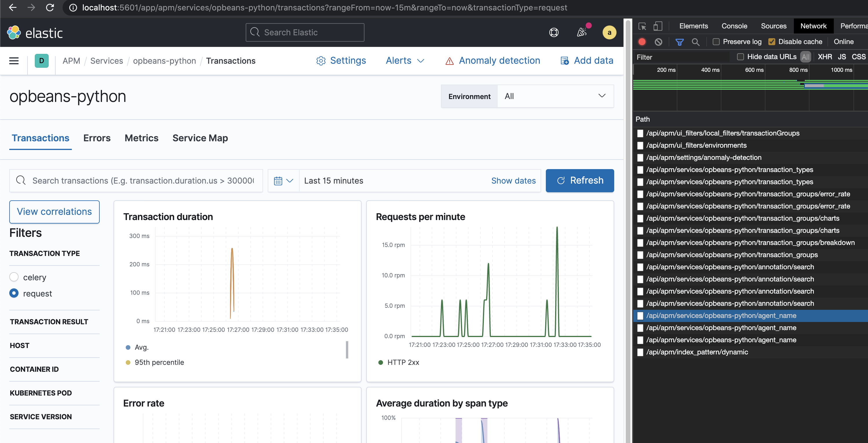Open the Service Map tab

click(x=200, y=138)
